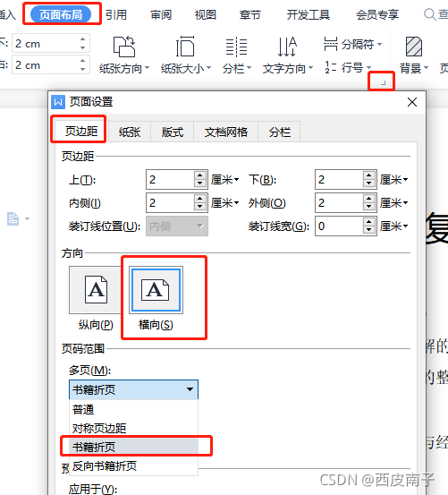Open the 分栏 columns tool in ribbon
The height and width of the screenshot is (495, 448).
coord(236,55)
